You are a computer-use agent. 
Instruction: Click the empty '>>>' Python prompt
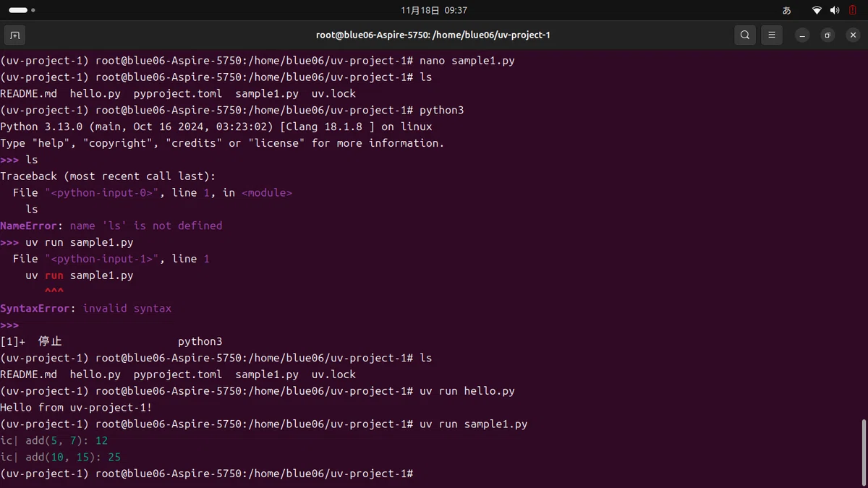click(9, 325)
